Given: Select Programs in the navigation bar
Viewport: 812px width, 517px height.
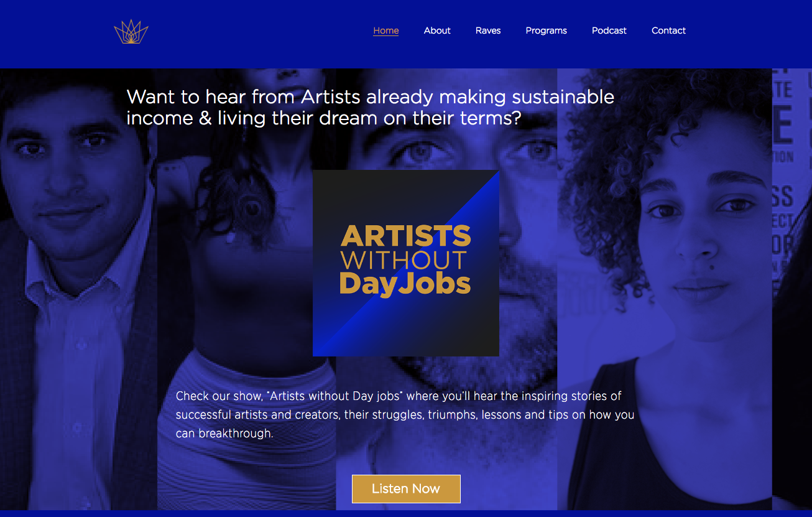Looking at the screenshot, I should [x=547, y=30].
